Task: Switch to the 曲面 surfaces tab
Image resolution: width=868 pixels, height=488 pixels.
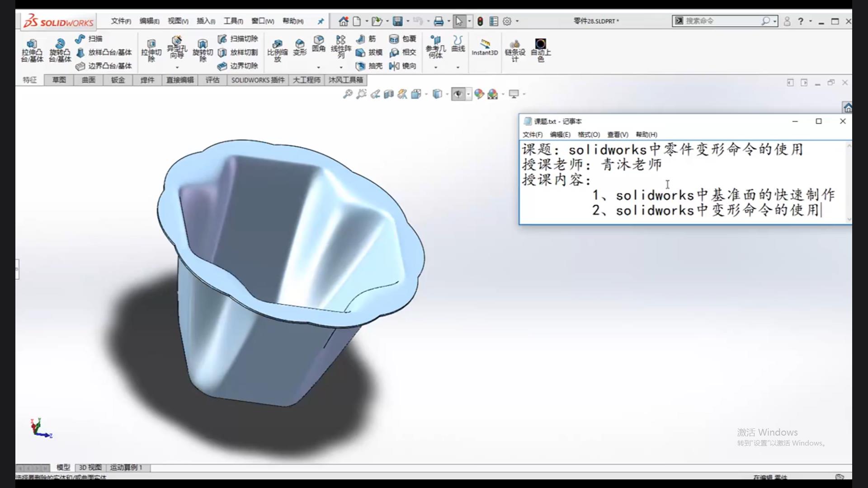Action: [89, 80]
